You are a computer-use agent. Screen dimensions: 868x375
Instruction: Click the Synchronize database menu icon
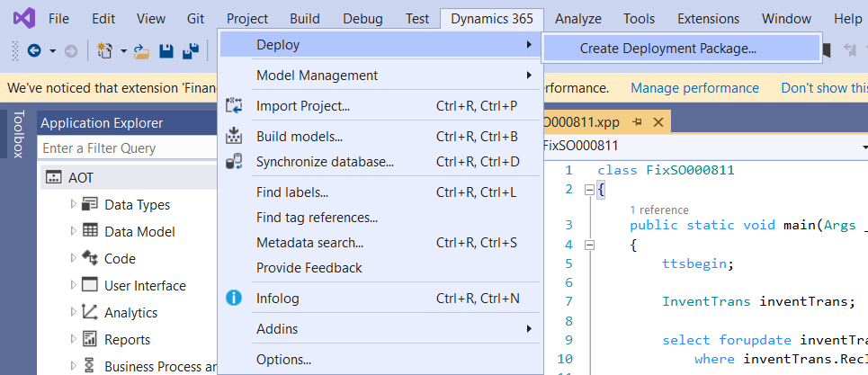click(234, 162)
